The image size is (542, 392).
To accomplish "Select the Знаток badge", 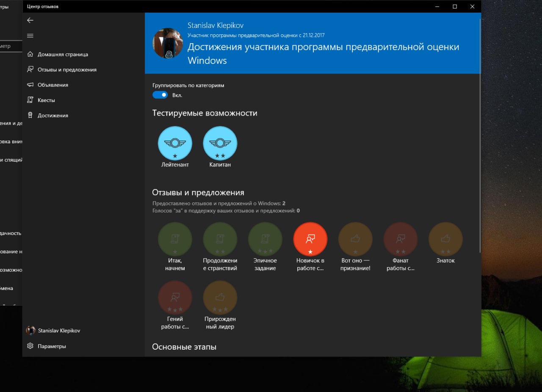I will coord(445,243).
